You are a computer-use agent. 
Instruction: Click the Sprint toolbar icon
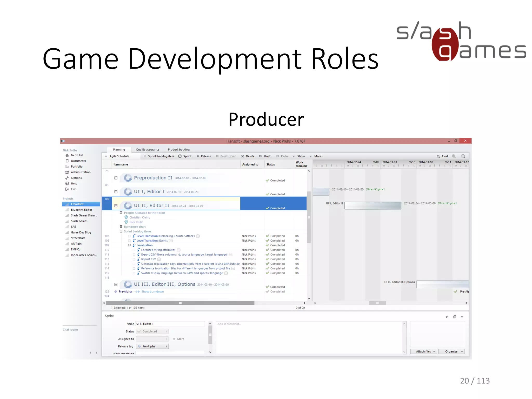click(180, 156)
